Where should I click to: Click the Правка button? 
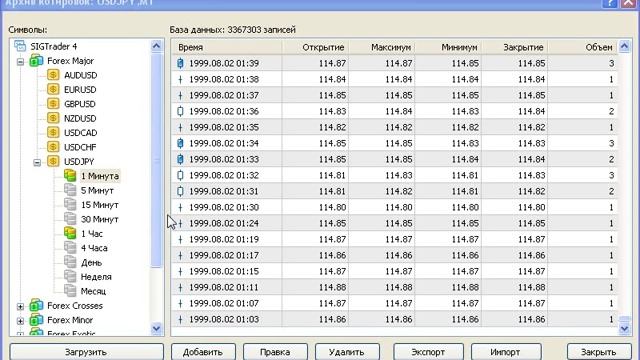coord(275,352)
